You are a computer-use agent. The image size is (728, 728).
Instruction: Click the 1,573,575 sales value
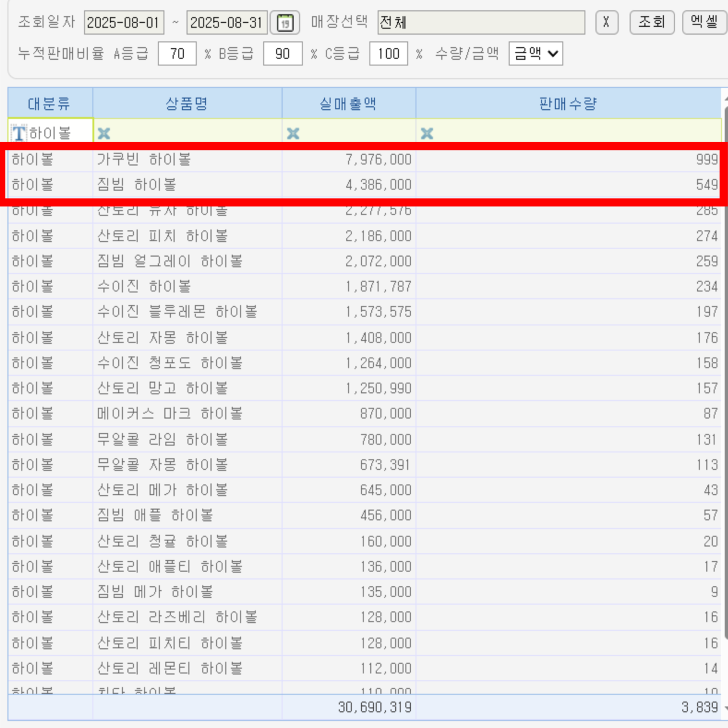pos(378,312)
